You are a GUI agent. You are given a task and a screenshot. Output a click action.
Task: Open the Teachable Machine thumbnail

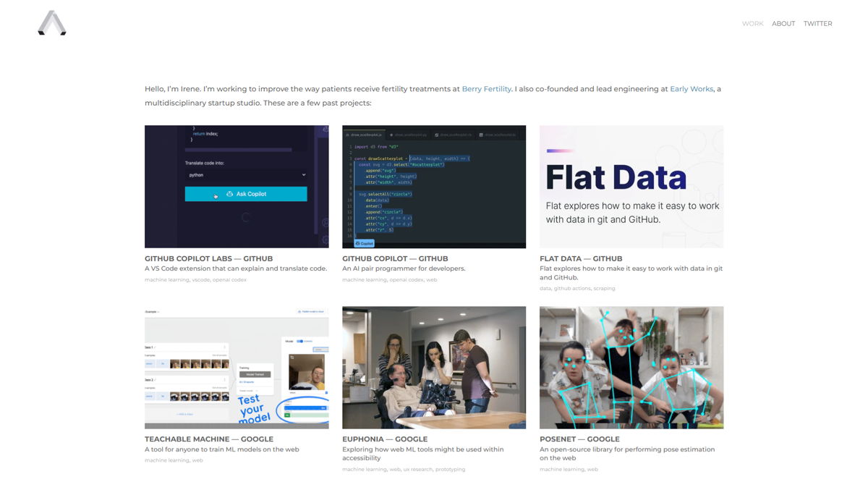pyautogui.click(x=237, y=368)
